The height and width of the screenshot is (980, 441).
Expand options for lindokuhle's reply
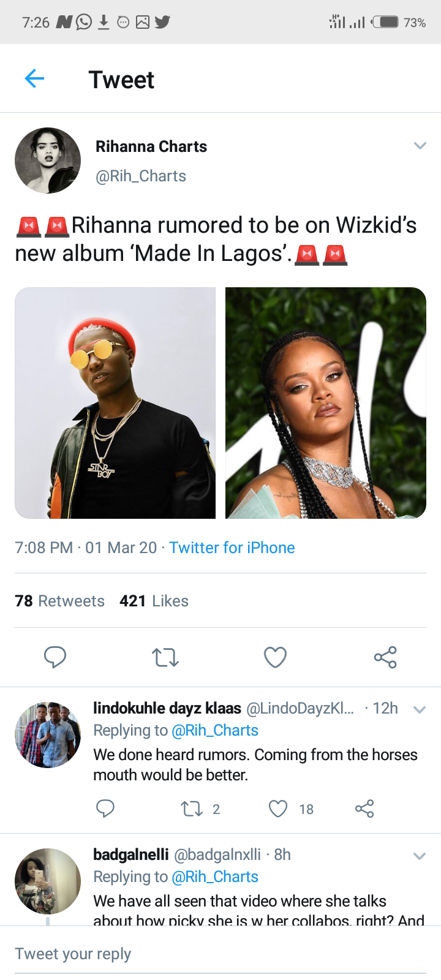[420, 710]
